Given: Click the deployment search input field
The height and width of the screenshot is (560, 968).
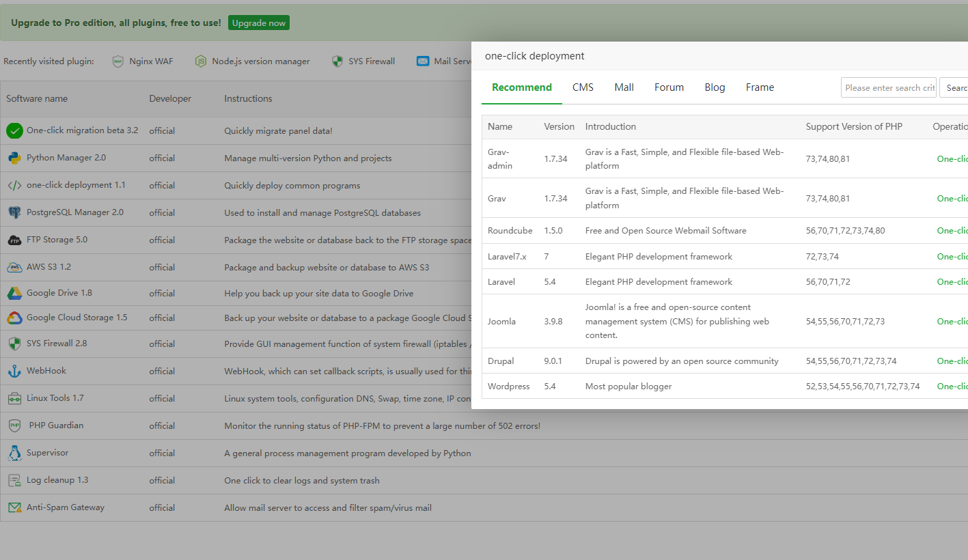Looking at the screenshot, I should 888,87.
